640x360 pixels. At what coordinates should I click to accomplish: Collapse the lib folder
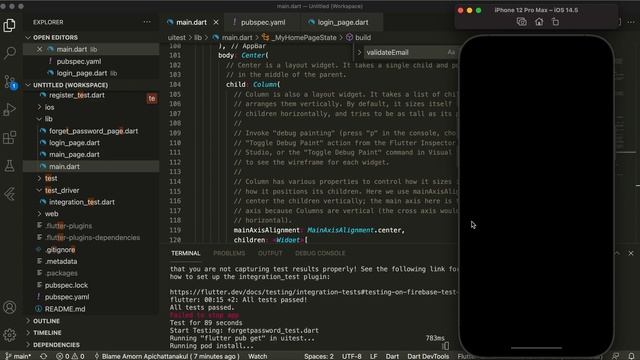coord(49,119)
